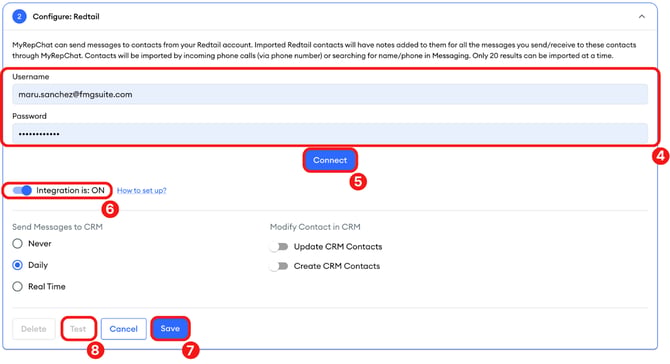Click the Modify Contact in CRM label
The width and height of the screenshot is (670, 364).
(x=315, y=227)
